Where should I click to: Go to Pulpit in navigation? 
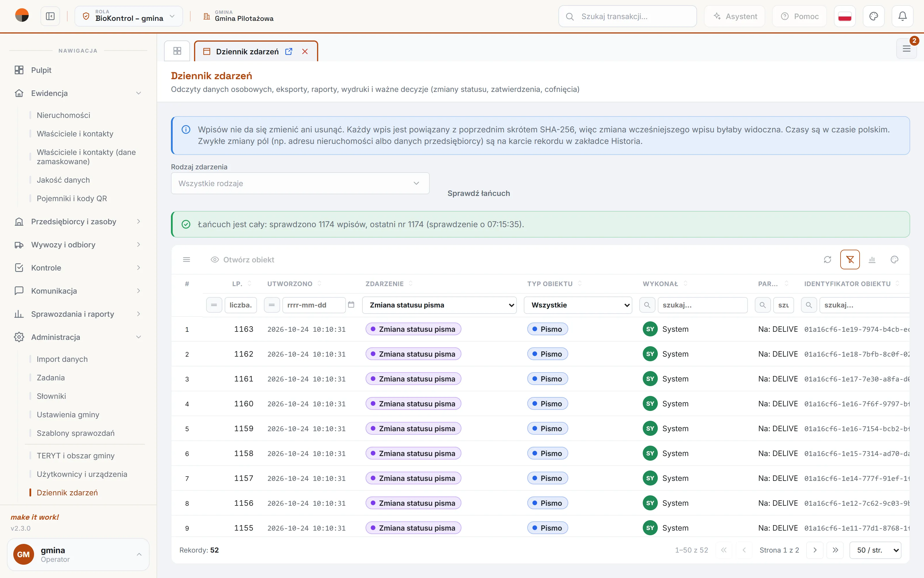78,70
